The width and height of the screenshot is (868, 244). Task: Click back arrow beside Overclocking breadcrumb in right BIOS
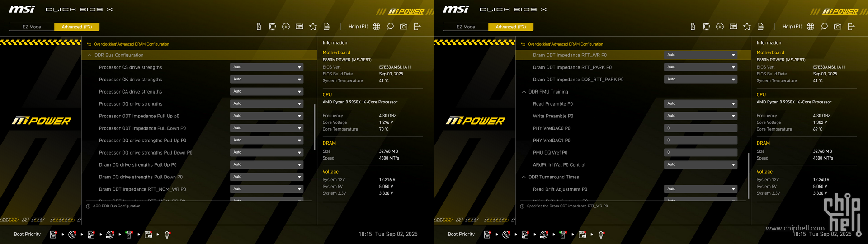point(523,44)
